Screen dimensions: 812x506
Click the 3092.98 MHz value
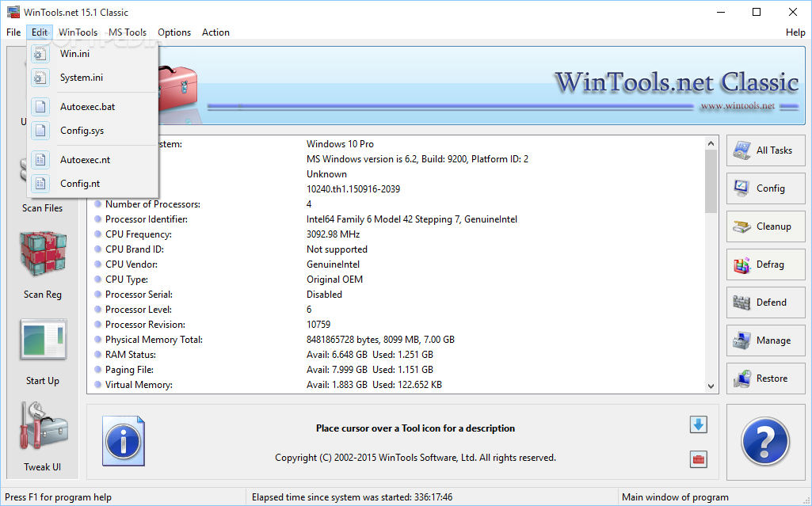pos(333,234)
